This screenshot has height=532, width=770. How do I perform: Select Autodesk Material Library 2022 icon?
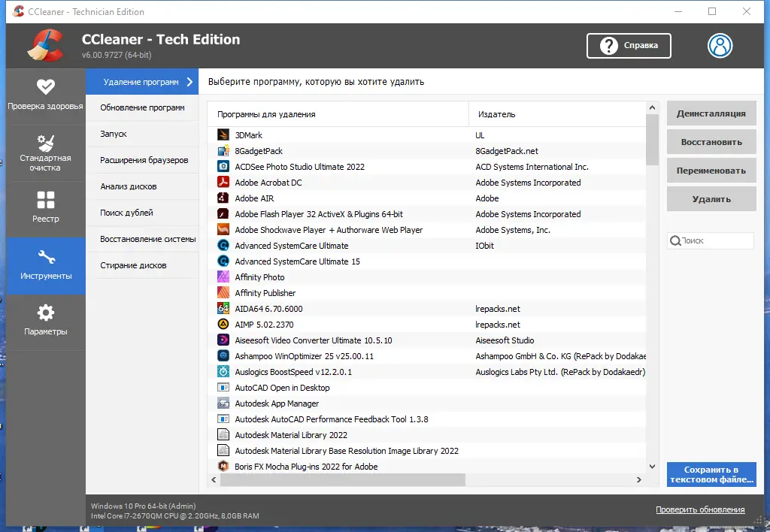pyautogui.click(x=223, y=435)
